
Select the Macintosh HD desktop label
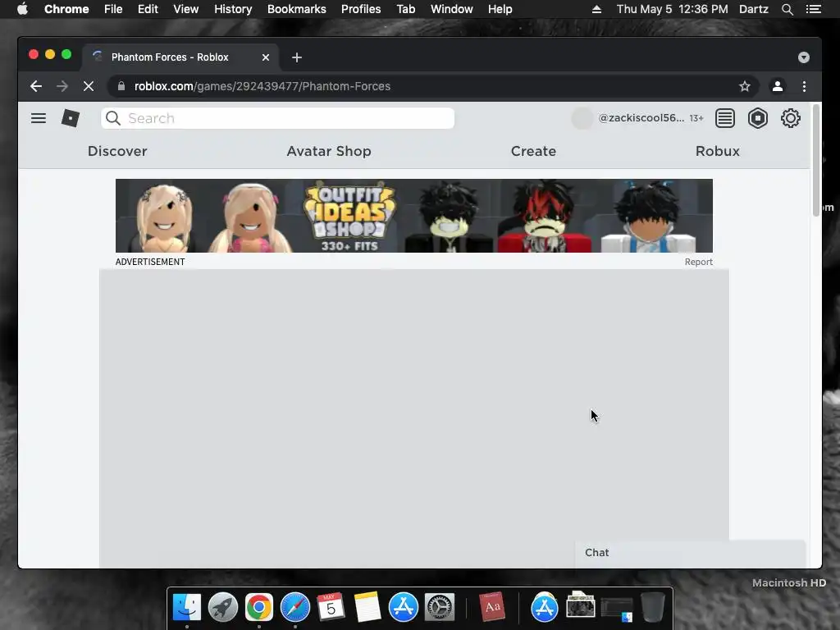click(x=788, y=583)
